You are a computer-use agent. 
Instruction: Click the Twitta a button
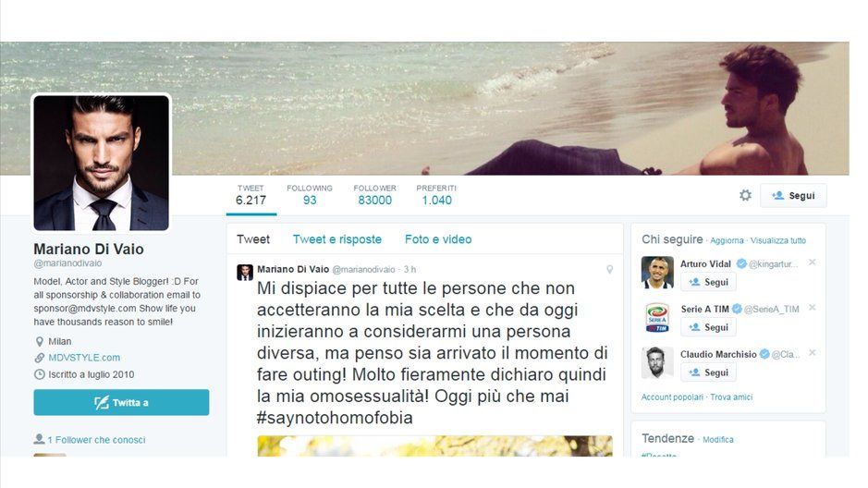point(121,402)
